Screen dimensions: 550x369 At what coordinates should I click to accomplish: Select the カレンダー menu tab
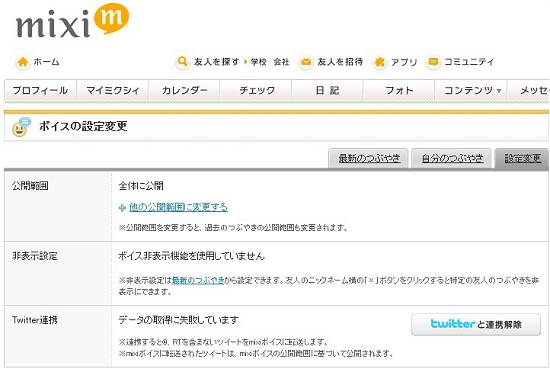coord(185,90)
